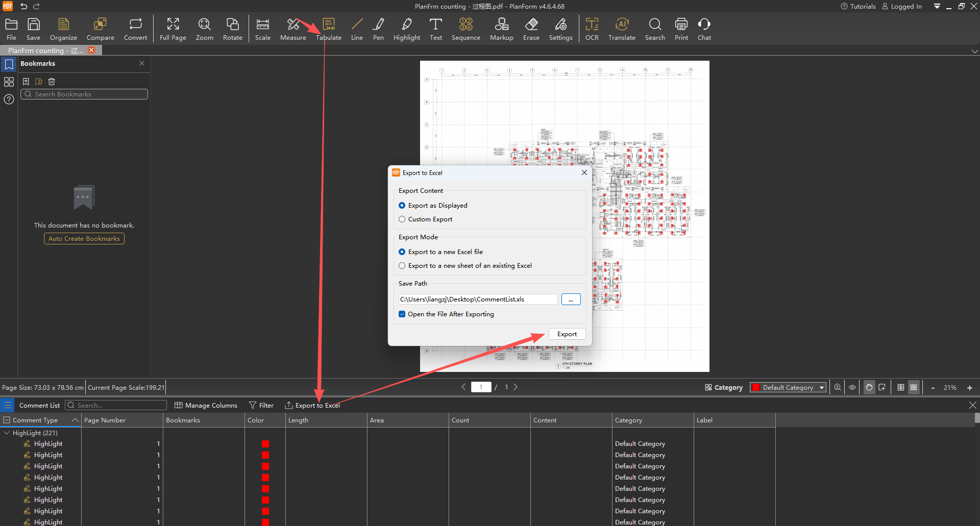The image size is (980, 526).
Task: Expand the panel chevron below the toolbar
Action: (x=974, y=52)
